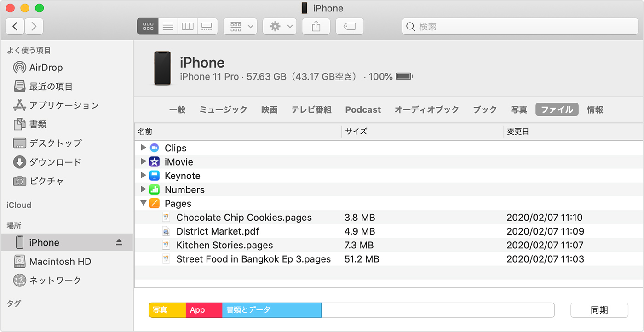Switch to the 写真 tab
The height and width of the screenshot is (332, 644).
pyautogui.click(x=519, y=109)
